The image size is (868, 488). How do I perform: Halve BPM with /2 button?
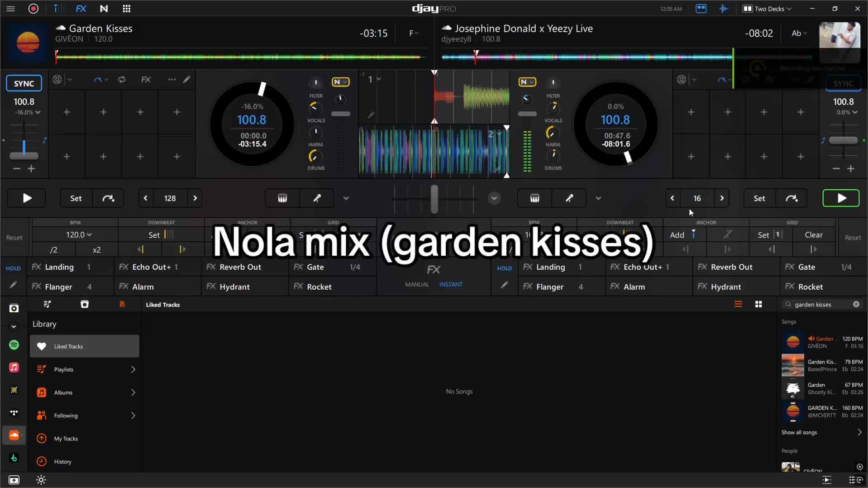[x=53, y=249]
